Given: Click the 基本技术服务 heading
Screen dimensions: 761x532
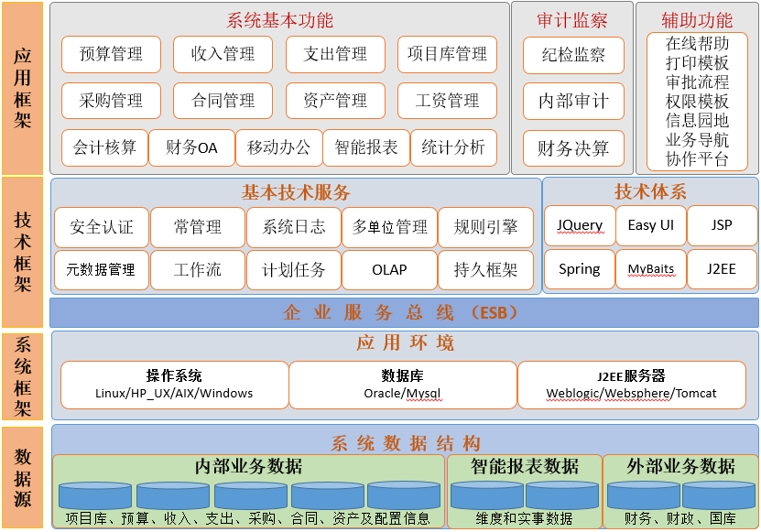Looking at the screenshot, I should (296, 193).
